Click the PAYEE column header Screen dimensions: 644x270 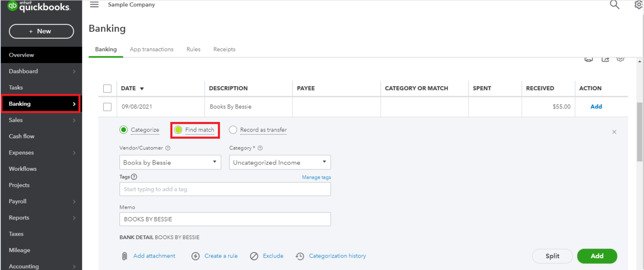[306, 89]
